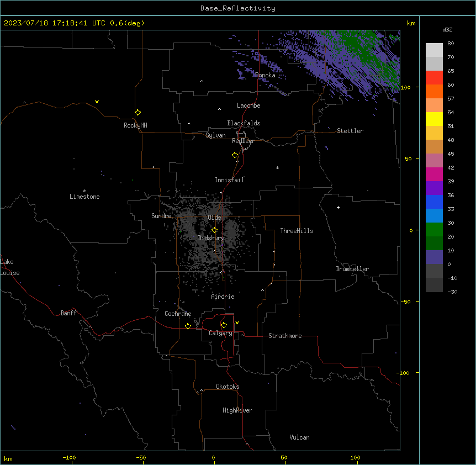
Task: Click the Vulcan label
Action: click(299, 437)
